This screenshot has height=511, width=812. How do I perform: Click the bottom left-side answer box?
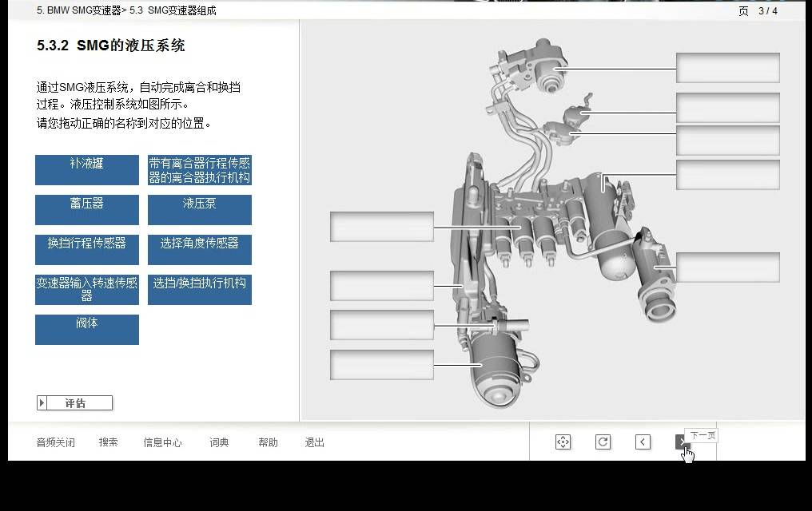382,365
